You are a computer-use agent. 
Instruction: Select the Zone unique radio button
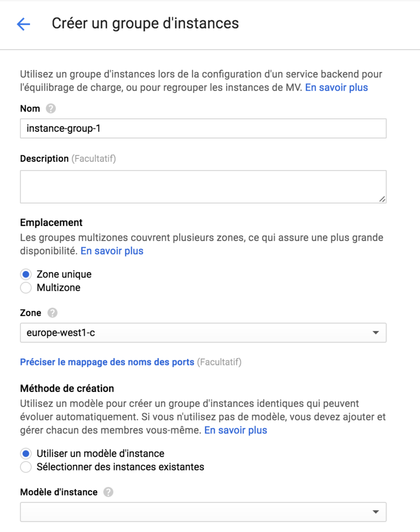pos(25,274)
